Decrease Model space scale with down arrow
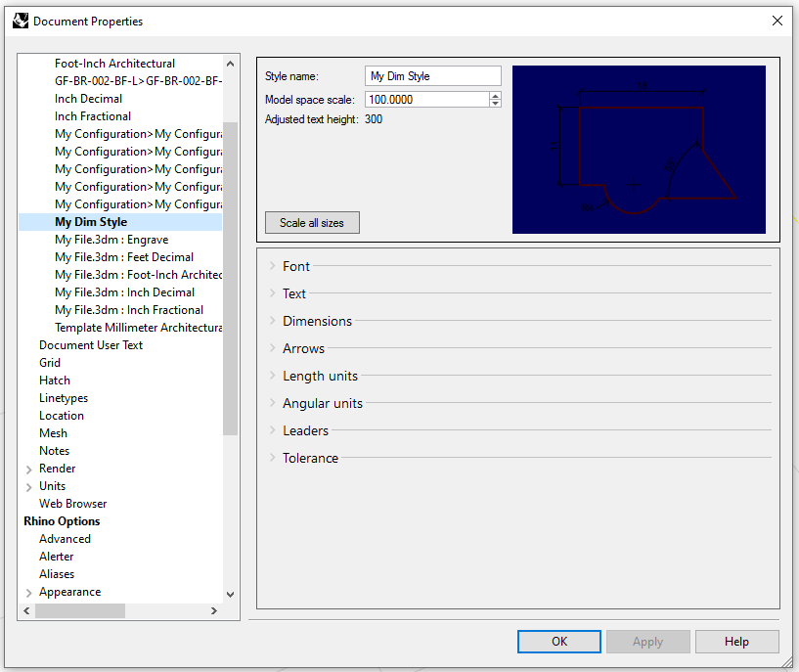Viewport: 799px width, 672px height. pos(495,104)
